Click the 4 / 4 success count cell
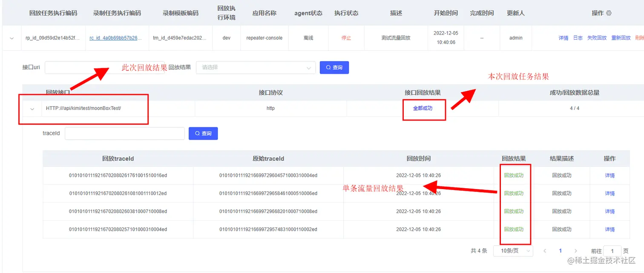The width and height of the screenshot is (644, 273). [575, 108]
